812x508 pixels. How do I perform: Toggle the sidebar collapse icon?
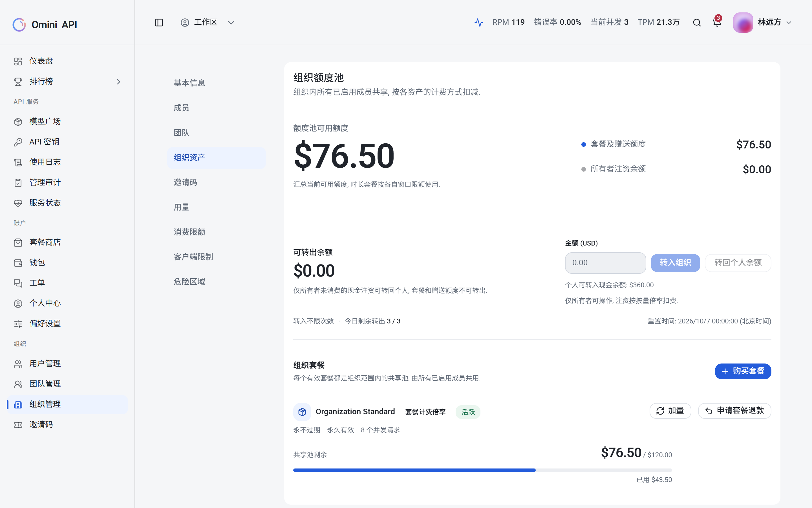159,23
